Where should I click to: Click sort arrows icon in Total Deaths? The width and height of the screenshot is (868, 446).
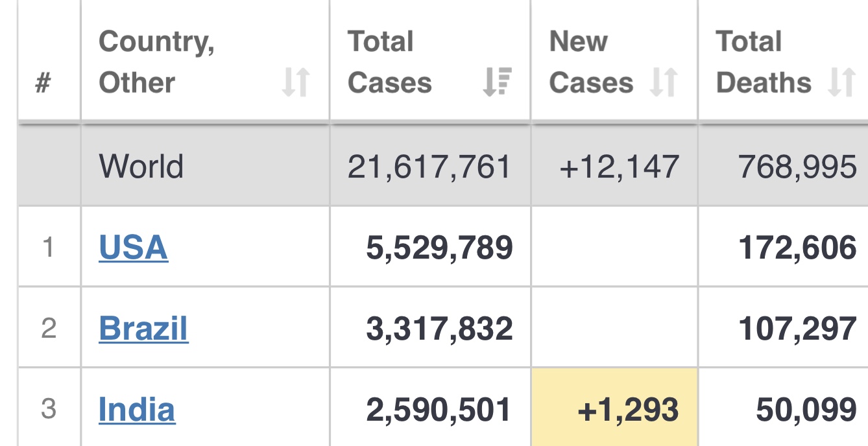click(841, 83)
